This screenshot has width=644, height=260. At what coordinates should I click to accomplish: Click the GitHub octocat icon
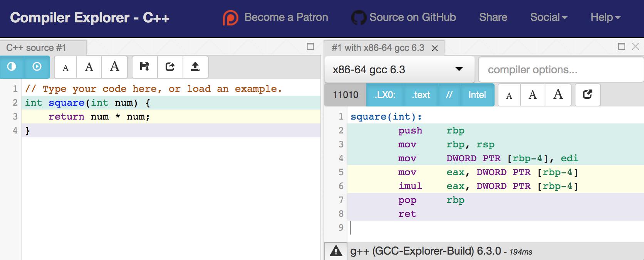(x=359, y=18)
